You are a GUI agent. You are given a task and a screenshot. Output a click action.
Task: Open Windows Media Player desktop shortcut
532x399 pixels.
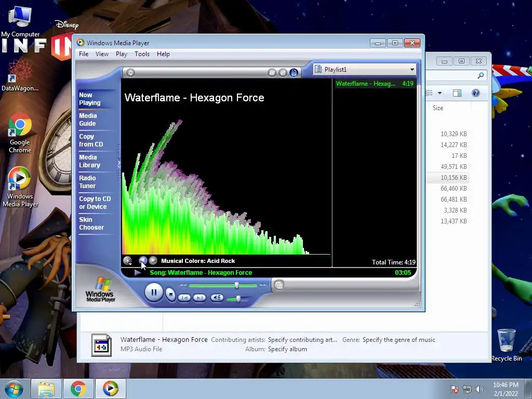20,187
